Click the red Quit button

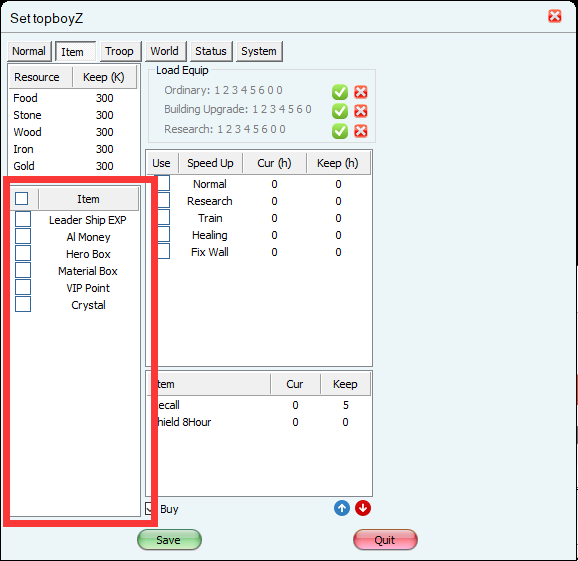[x=385, y=540]
